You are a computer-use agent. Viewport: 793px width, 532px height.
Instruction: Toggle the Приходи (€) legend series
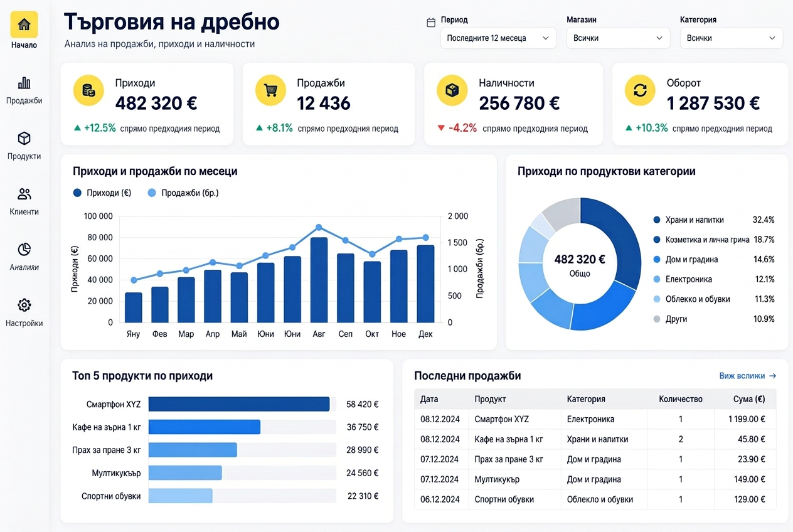pos(102,193)
